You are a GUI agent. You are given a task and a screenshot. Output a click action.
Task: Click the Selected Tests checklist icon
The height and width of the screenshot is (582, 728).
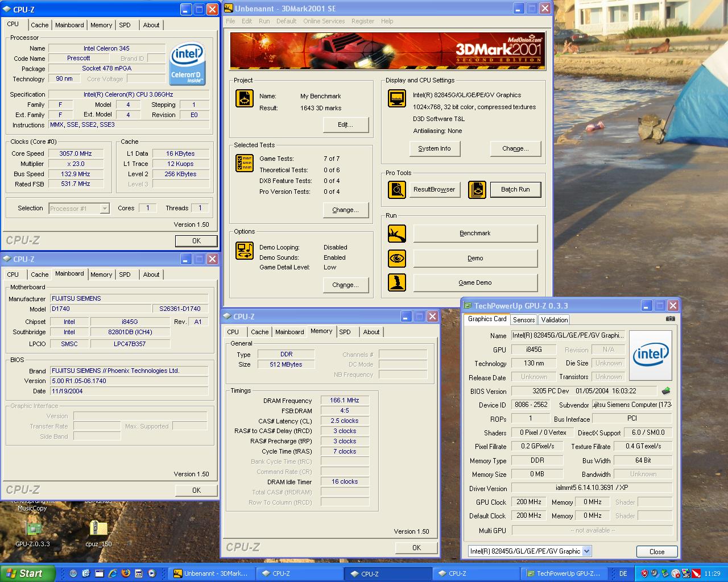pos(245,163)
